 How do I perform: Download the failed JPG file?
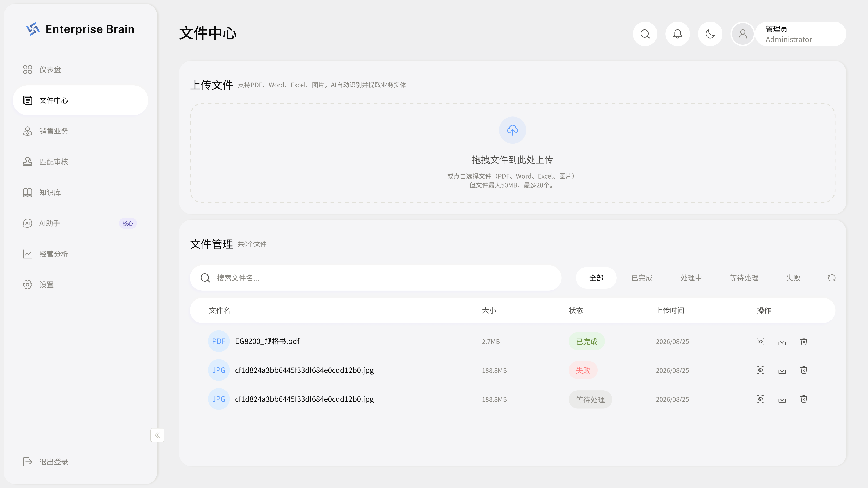click(x=782, y=370)
